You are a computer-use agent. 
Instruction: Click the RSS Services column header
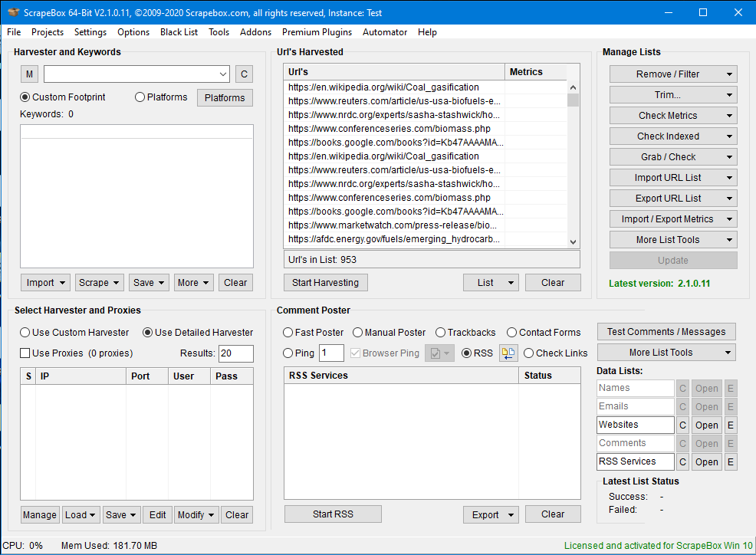pos(401,375)
